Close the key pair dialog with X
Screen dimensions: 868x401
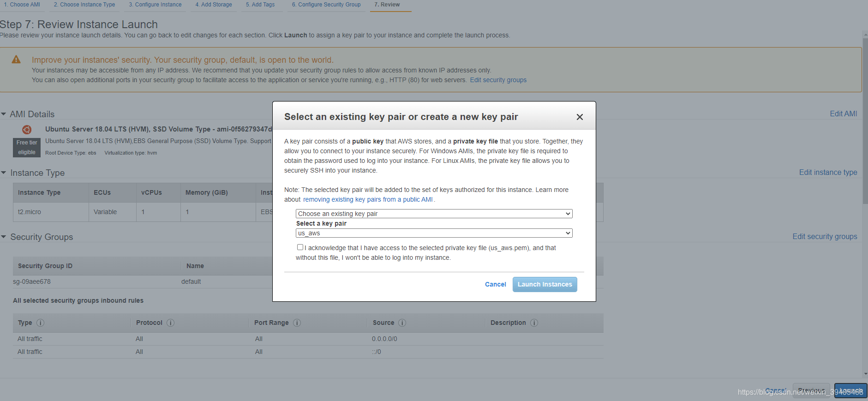[580, 117]
